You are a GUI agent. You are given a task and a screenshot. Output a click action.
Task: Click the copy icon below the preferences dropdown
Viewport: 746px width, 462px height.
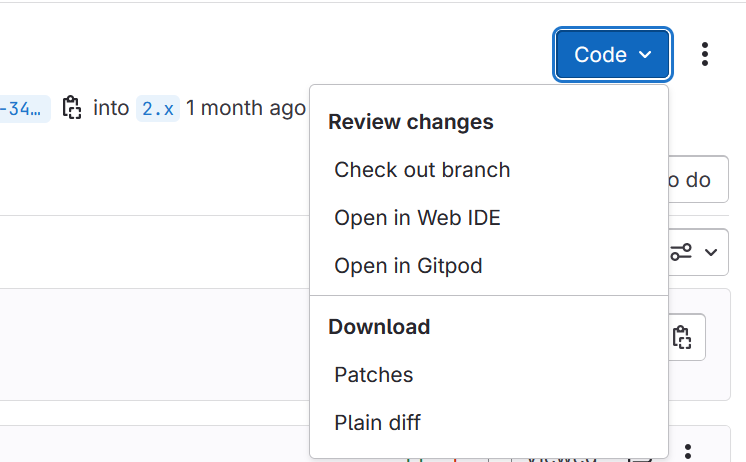click(682, 337)
